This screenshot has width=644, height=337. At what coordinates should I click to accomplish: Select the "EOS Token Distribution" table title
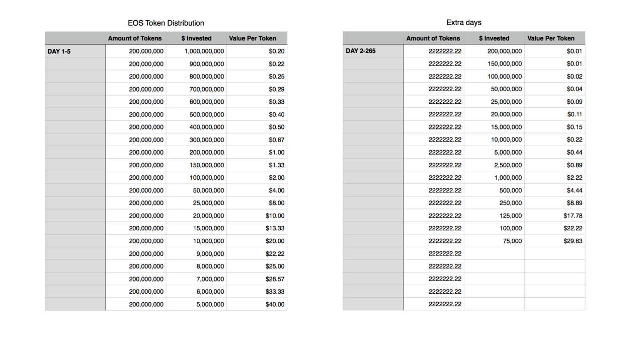(166, 23)
